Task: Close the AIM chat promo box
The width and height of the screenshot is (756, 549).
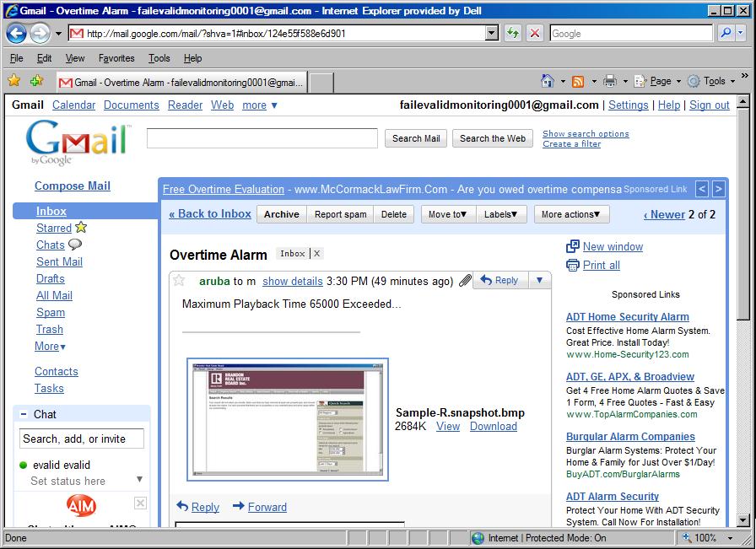Action: coord(140,503)
